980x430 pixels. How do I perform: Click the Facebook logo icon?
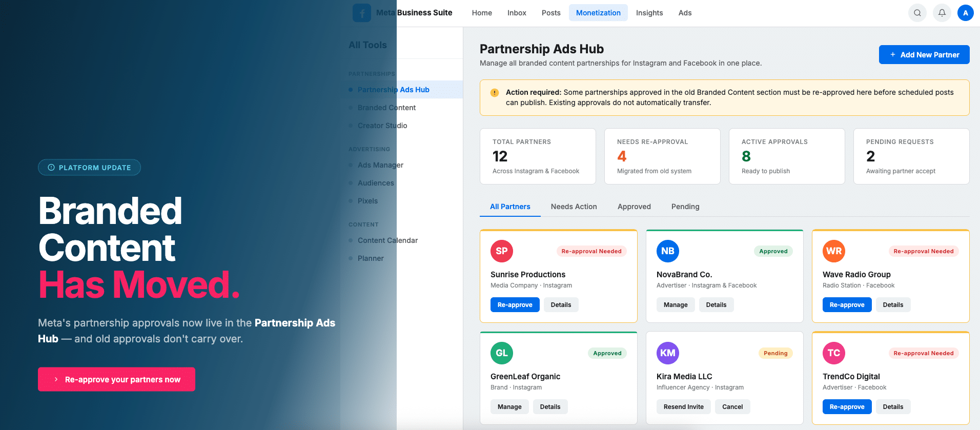pos(362,13)
